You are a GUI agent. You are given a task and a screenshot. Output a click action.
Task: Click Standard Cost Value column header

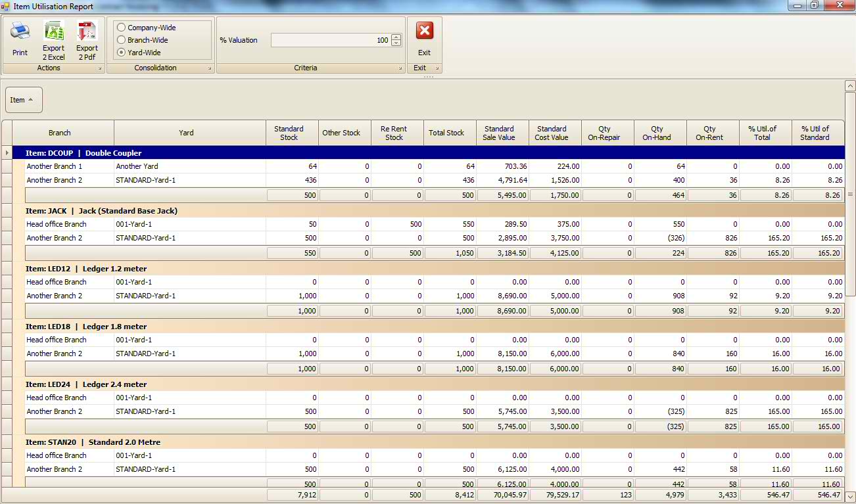click(x=555, y=133)
